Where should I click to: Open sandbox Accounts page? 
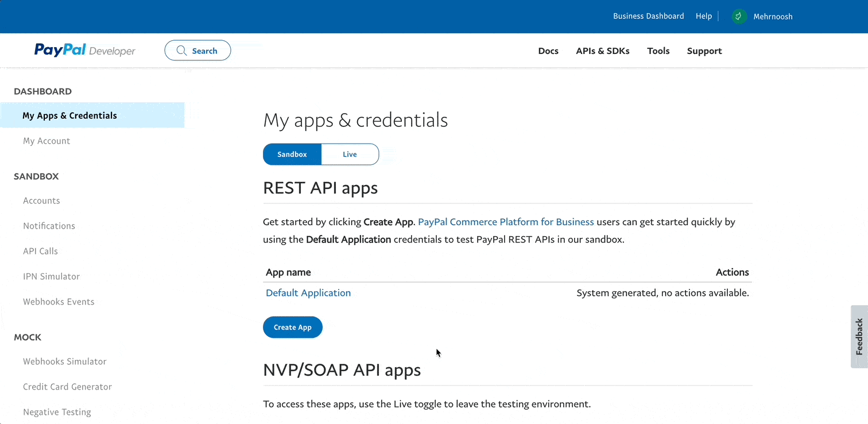click(x=41, y=201)
